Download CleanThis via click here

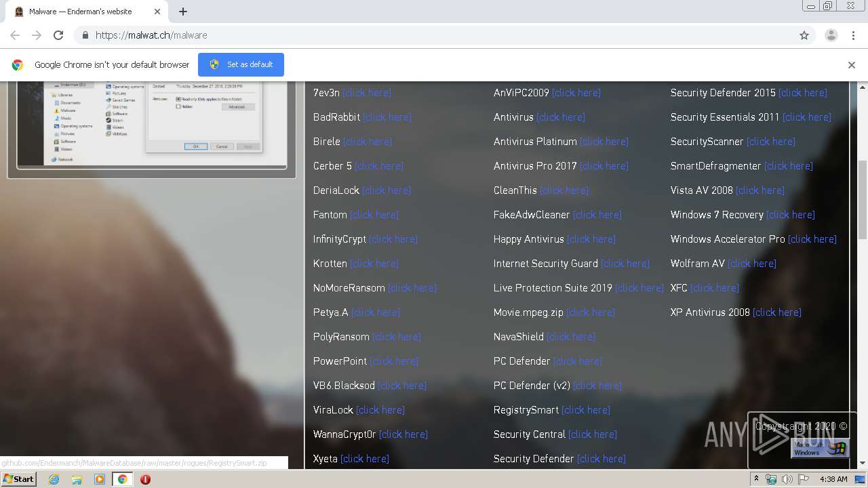pos(564,190)
